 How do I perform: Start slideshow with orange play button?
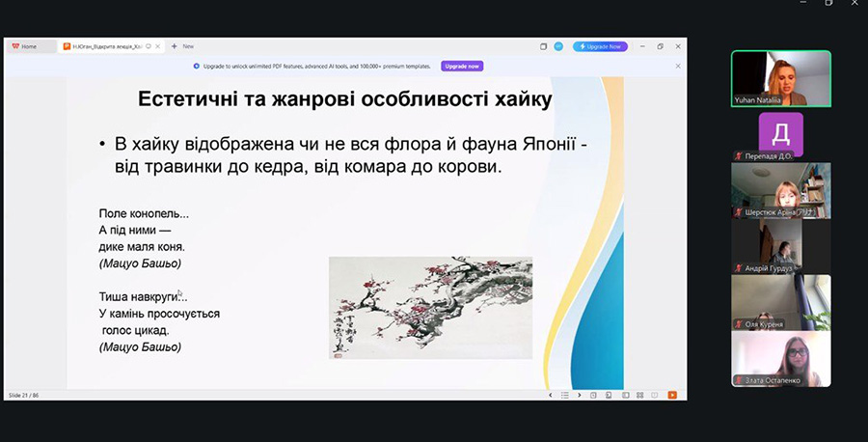pos(672,395)
